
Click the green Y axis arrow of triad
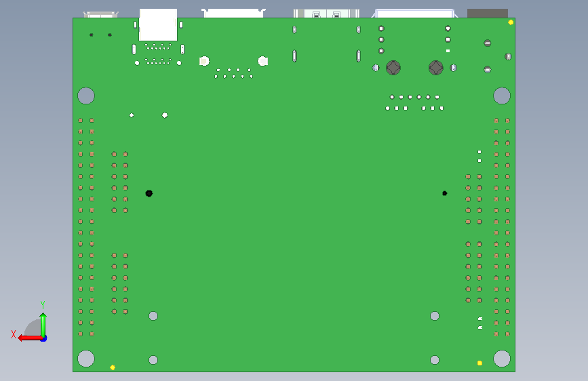click(x=43, y=324)
